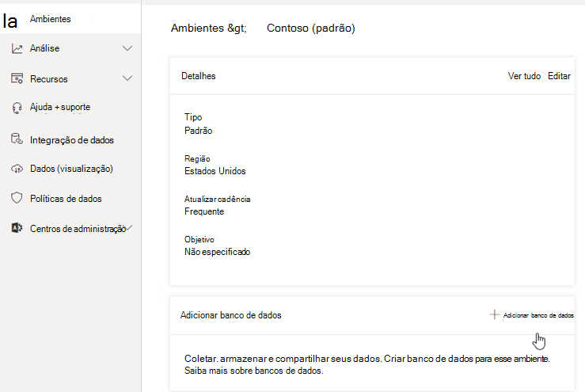Expand the Centros de administração chevron
585x392 pixels.
click(130, 228)
